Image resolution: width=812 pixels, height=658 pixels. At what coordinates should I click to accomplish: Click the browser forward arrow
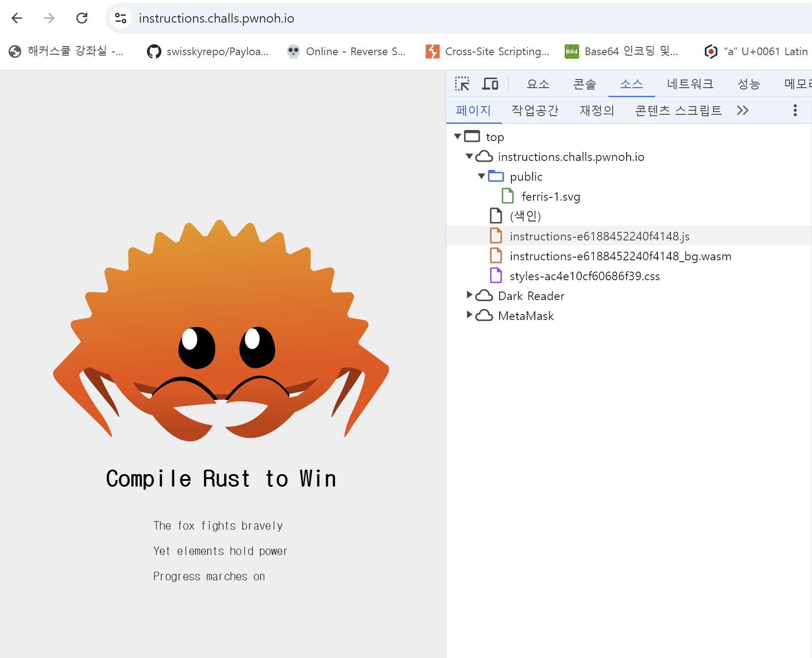click(49, 18)
